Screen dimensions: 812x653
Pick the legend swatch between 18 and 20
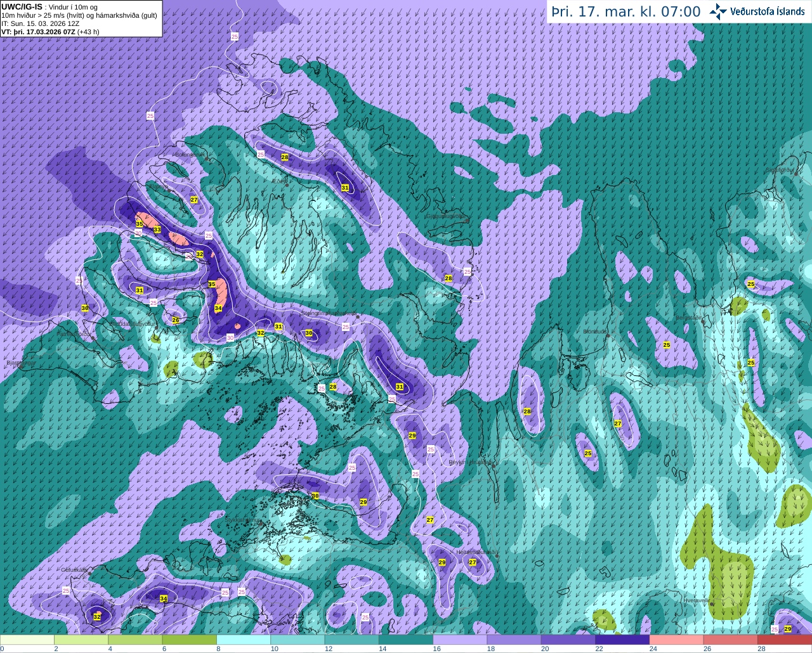[514, 639]
